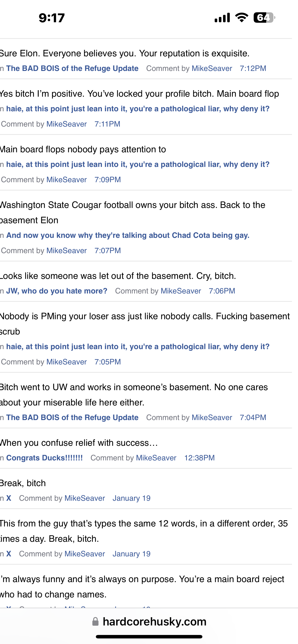Open the 12:38PM comment timestamp link
The image size is (298, 644).
[x=199, y=458]
